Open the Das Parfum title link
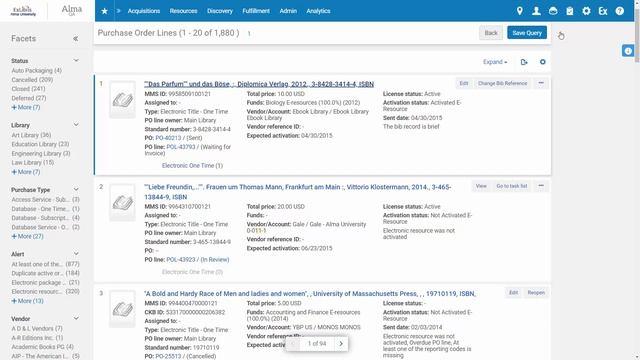The width and height of the screenshot is (640, 360). click(x=259, y=84)
